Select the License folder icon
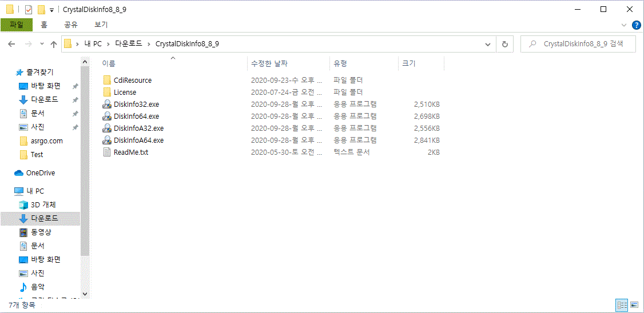This screenshot has width=644, height=313. pos(107,93)
